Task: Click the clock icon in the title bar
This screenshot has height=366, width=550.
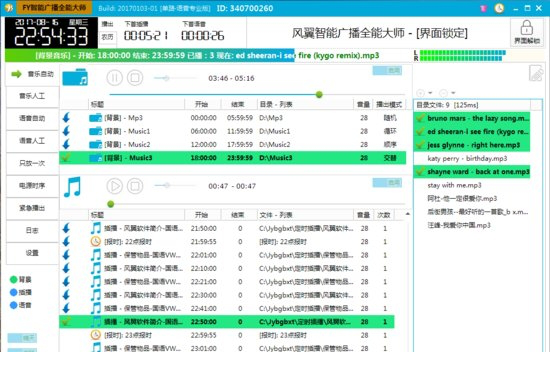Action: [x=499, y=8]
